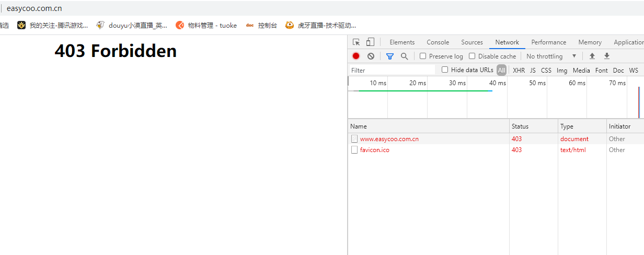Click the network Filter text field
The height and width of the screenshot is (255, 644).
click(x=392, y=70)
